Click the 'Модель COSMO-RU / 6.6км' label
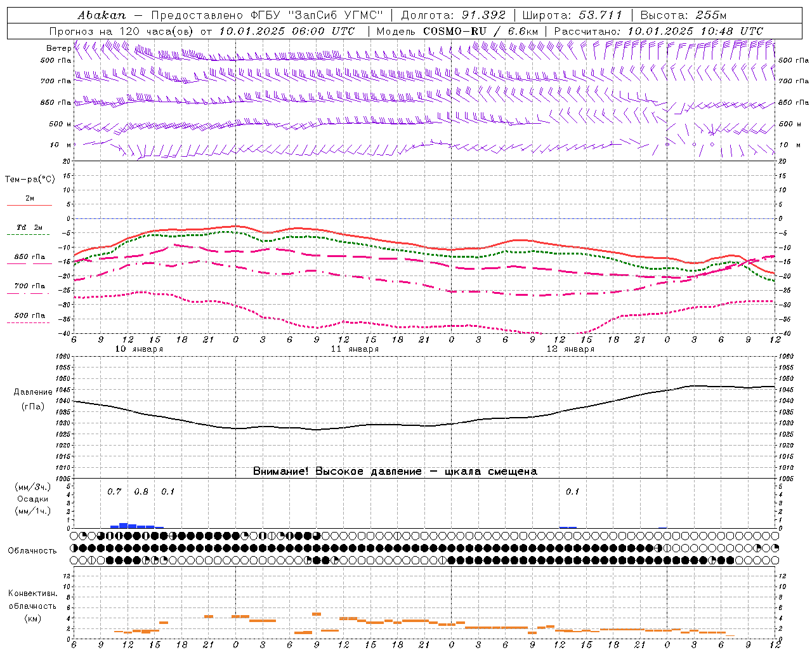 point(457,30)
